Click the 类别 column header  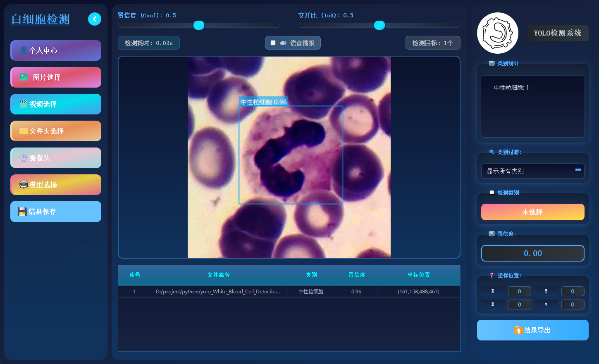[x=311, y=275]
